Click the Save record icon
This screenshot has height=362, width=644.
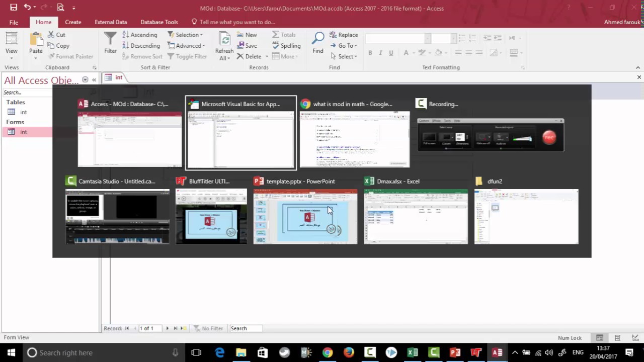click(240, 45)
